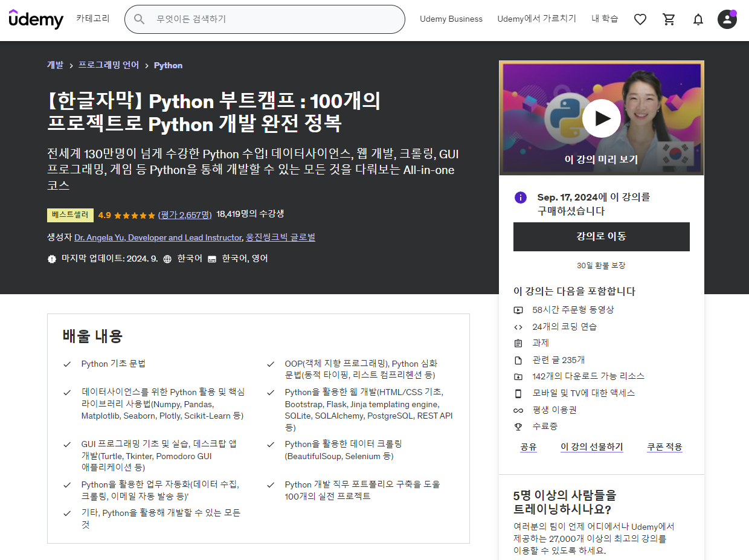Click 모바일 및 TV에 대한 액세스 text
Image resolution: width=749 pixels, height=560 pixels.
coord(583,393)
